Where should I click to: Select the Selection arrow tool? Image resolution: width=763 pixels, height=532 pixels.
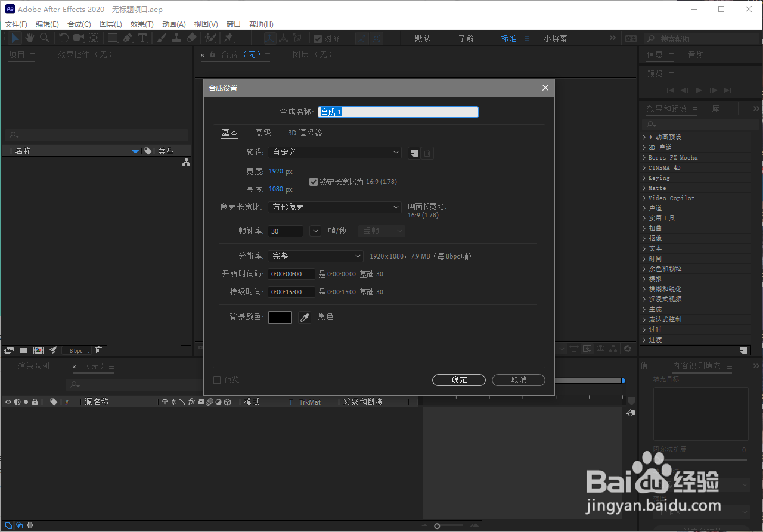[x=15, y=38]
